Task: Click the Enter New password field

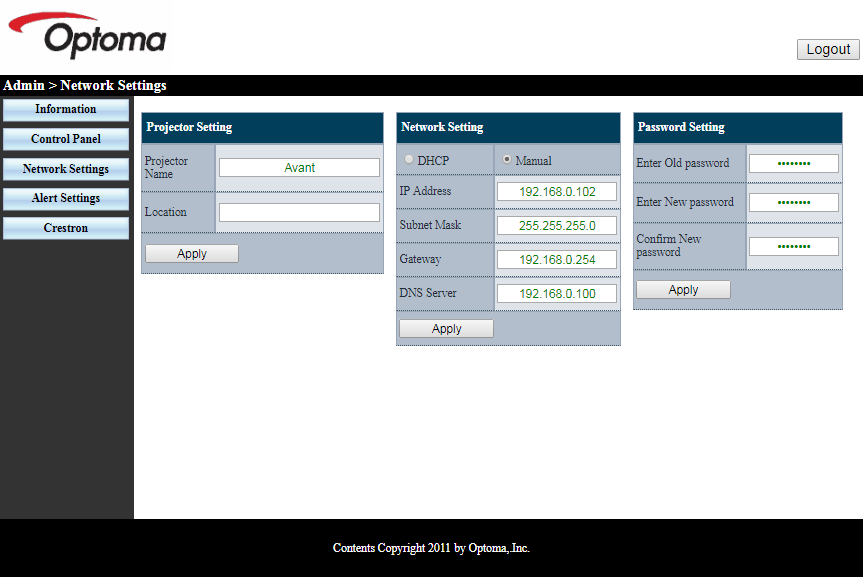Action: point(793,202)
